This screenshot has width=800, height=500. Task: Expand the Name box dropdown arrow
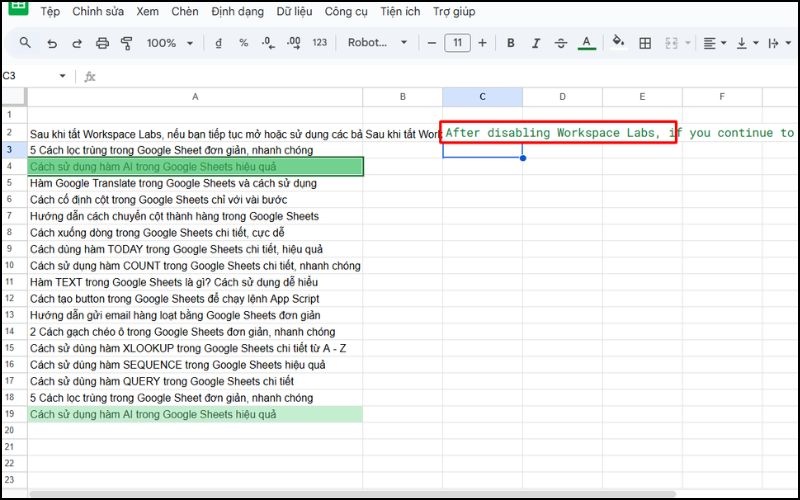pyautogui.click(x=62, y=76)
